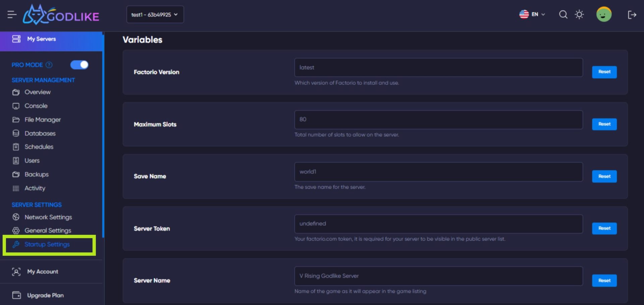Click the Godlike logo

(61, 15)
